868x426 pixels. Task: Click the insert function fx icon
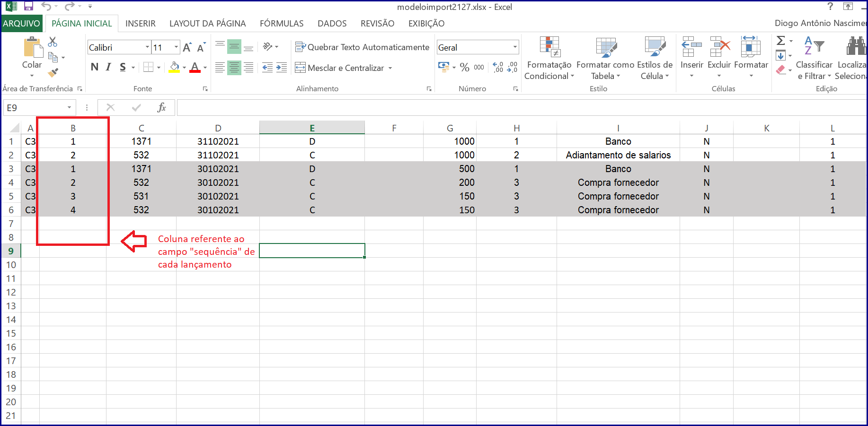[x=161, y=107]
